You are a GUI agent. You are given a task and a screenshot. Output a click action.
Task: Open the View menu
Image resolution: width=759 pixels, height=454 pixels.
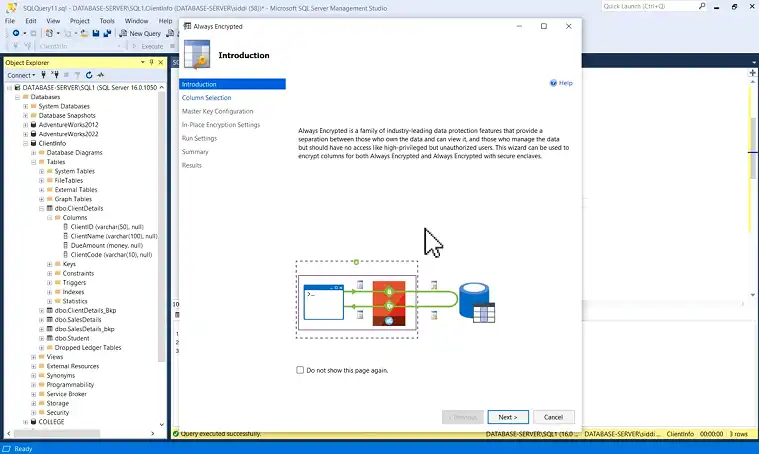tap(53, 21)
